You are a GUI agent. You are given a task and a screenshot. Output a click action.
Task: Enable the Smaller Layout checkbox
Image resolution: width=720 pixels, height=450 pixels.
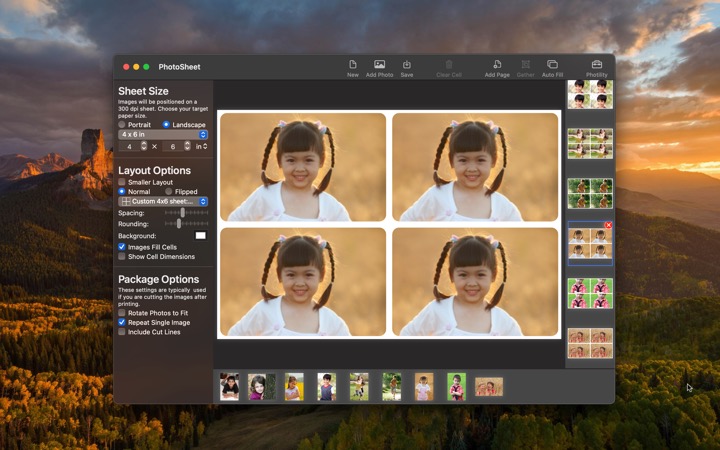coord(122,182)
